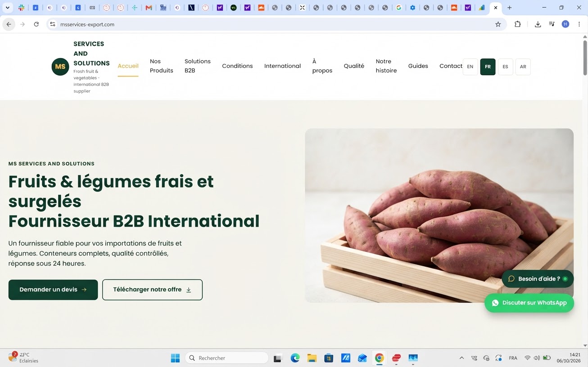Switch to the Slack tab
Viewport: 588px width, 367px height.
(21, 8)
